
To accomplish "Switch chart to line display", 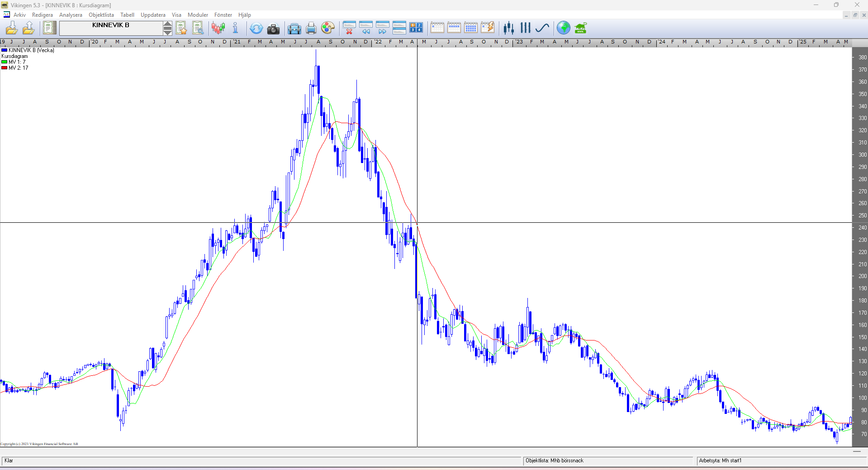I will pos(542,28).
